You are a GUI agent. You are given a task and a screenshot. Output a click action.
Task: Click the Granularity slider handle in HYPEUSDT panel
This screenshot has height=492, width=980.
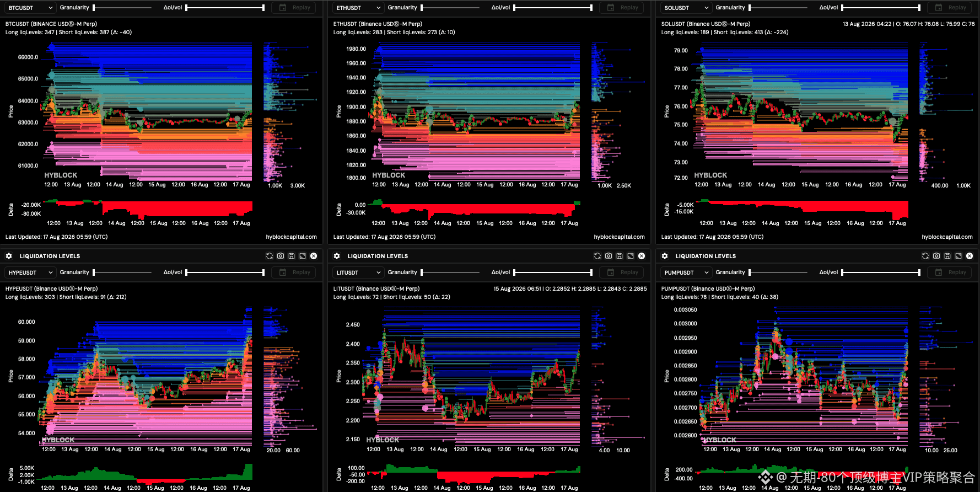click(x=94, y=272)
